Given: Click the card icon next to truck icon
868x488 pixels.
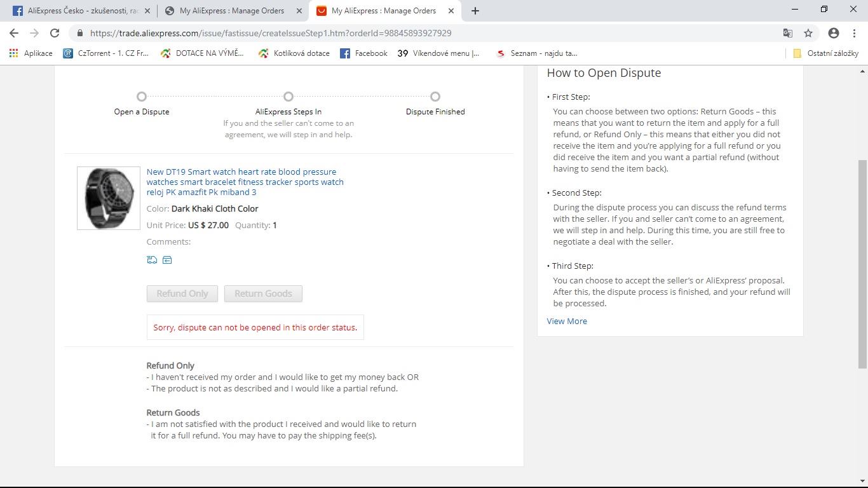Looking at the screenshot, I should [167, 260].
